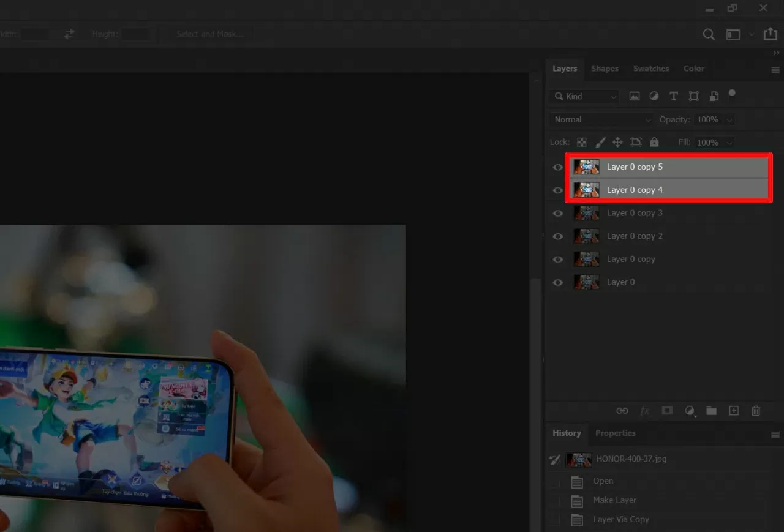784x532 pixels.
Task: Select the Layer 0 copy 2 layer
Action: point(635,236)
